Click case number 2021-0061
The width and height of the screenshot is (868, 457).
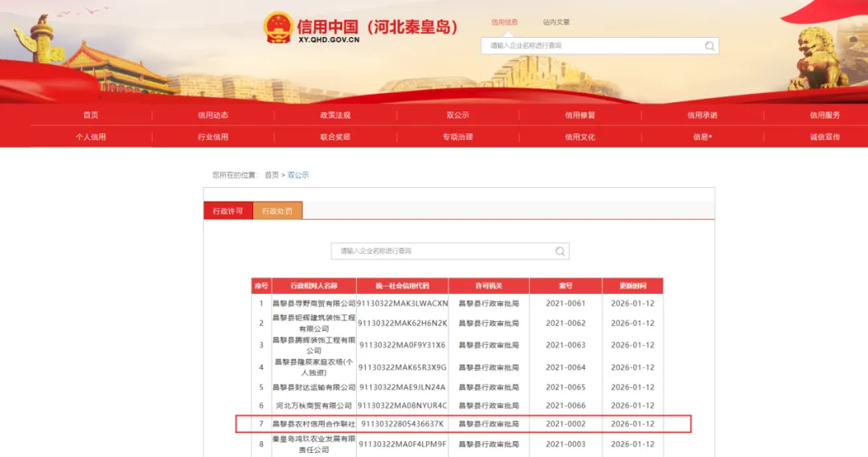pos(566,303)
